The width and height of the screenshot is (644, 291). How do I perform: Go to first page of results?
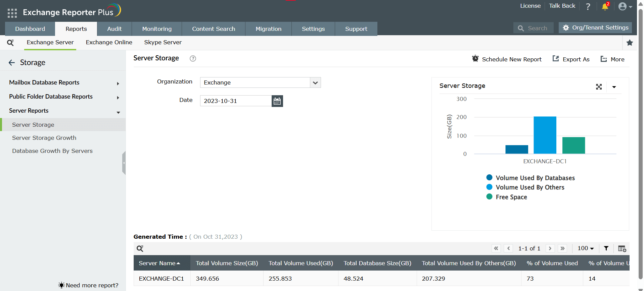pyautogui.click(x=496, y=248)
